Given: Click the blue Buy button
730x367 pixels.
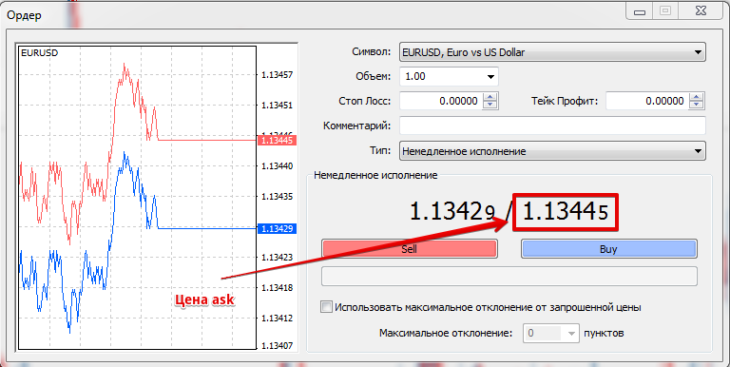Looking at the screenshot, I should pyautogui.click(x=609, y=249).
